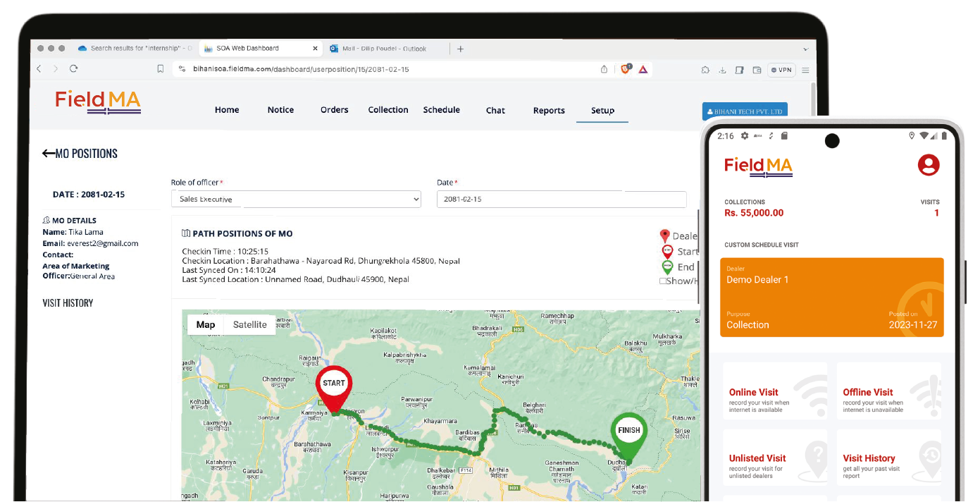Open the Offline Visit tile on the phone
This screenshot has width=980, height=502.
(x=889, y=391)
